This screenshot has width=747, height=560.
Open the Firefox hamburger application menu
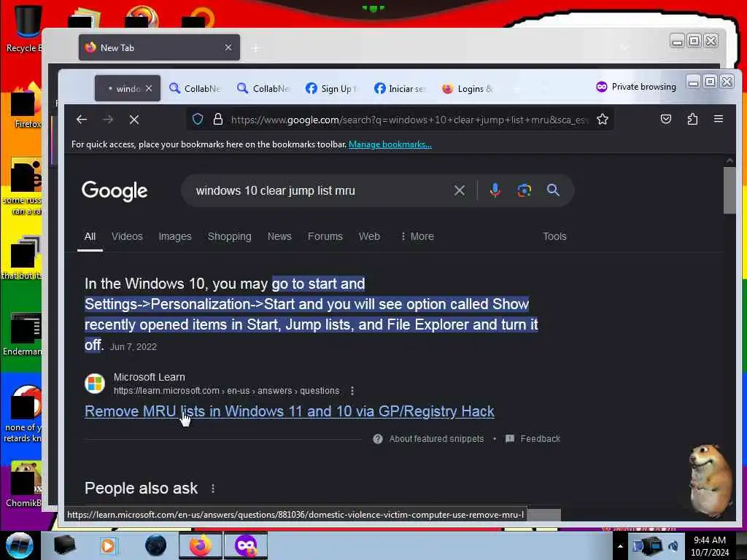(719, 119)
